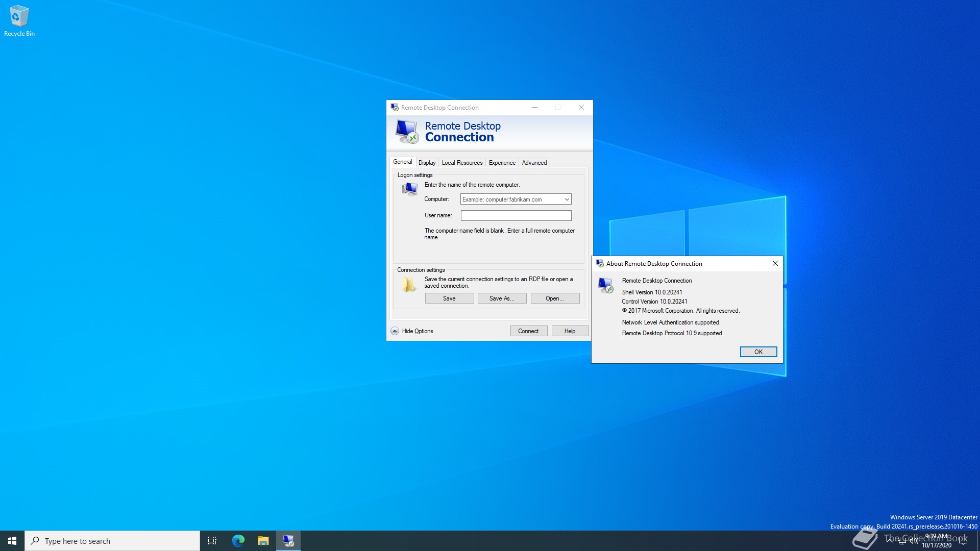
Task: Click the Connection settings folder icon
Action: point(408,285)
